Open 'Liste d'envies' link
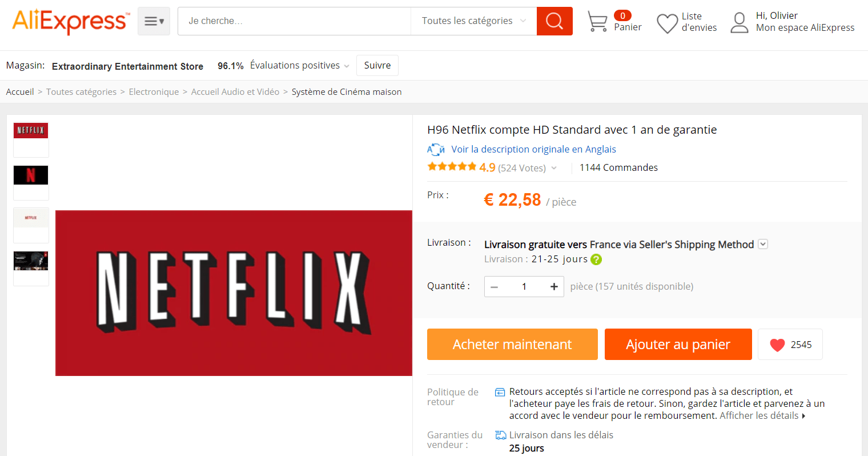 click(699, 22)
